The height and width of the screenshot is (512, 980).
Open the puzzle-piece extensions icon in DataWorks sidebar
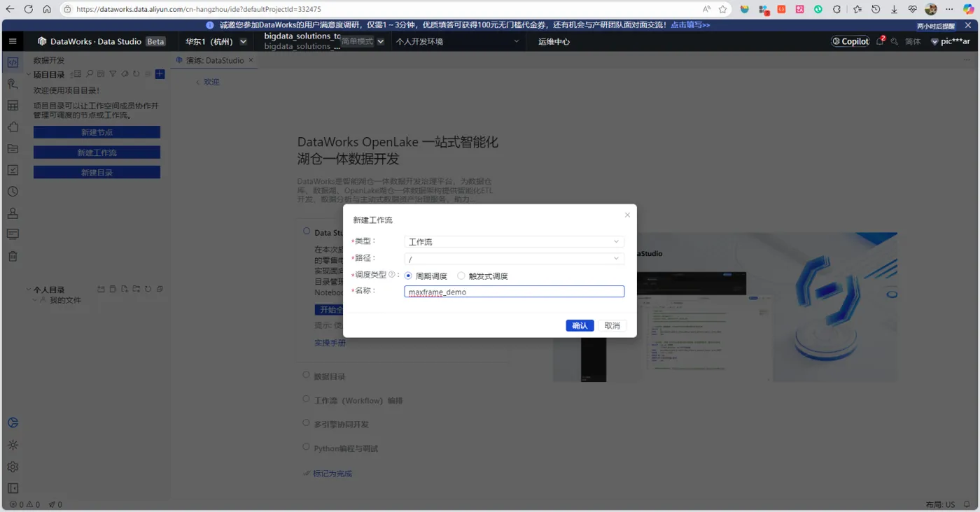13,127
